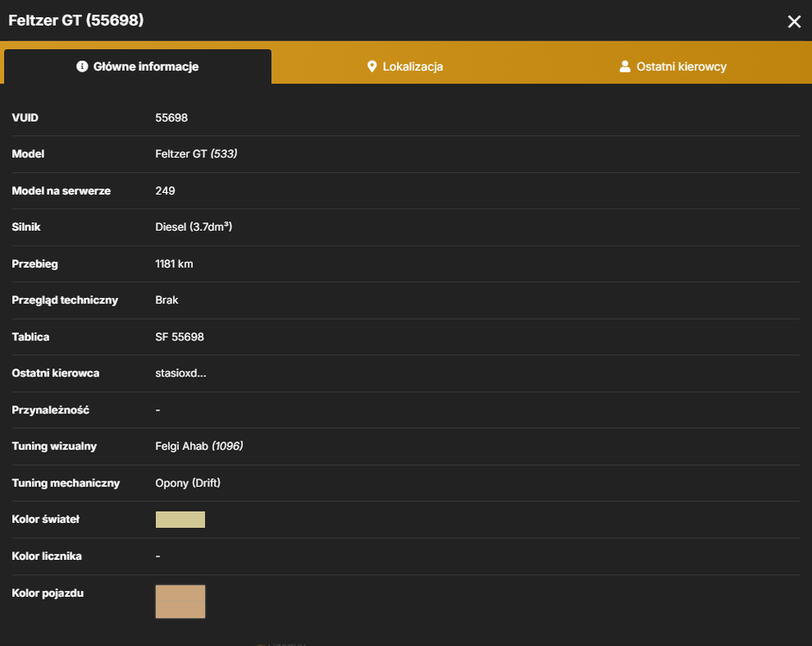Switch to the Lokalizacja tab
This screenshot has height=646, width=812.
[x=405, y=66]
